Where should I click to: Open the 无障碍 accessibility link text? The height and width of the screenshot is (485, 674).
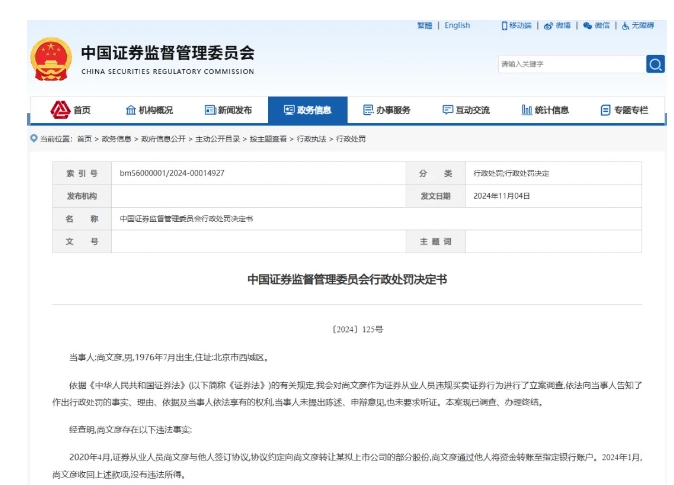tap(643, 26)
